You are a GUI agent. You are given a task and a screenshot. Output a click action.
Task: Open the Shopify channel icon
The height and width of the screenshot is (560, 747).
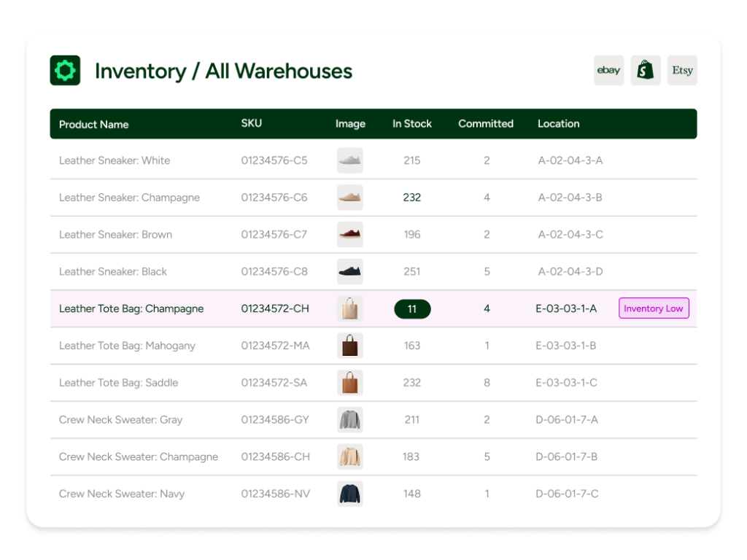646,71
